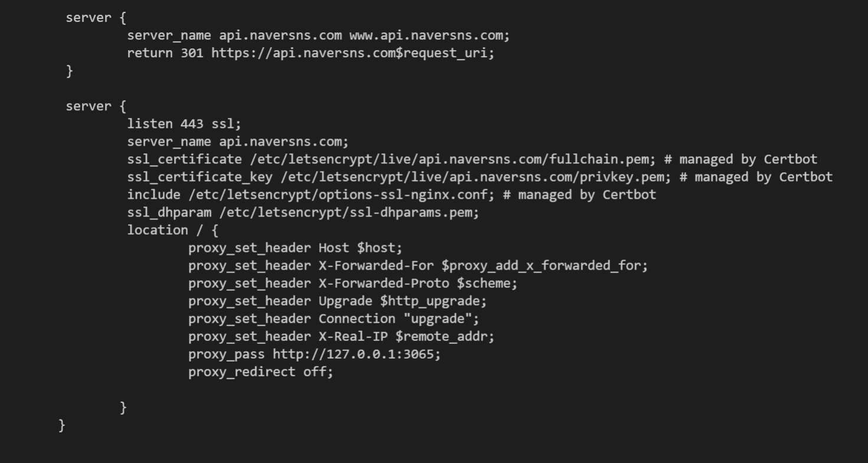Click the final closing brace of the file
Image resolution: width=868 pixels, height=463 pixels.
click(62, 425)
